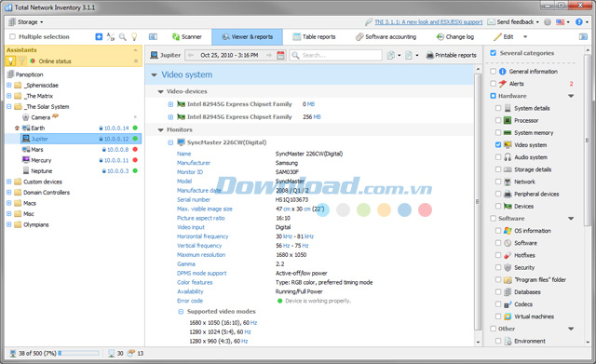Click the devices count icon in status bar

point(130,354)
